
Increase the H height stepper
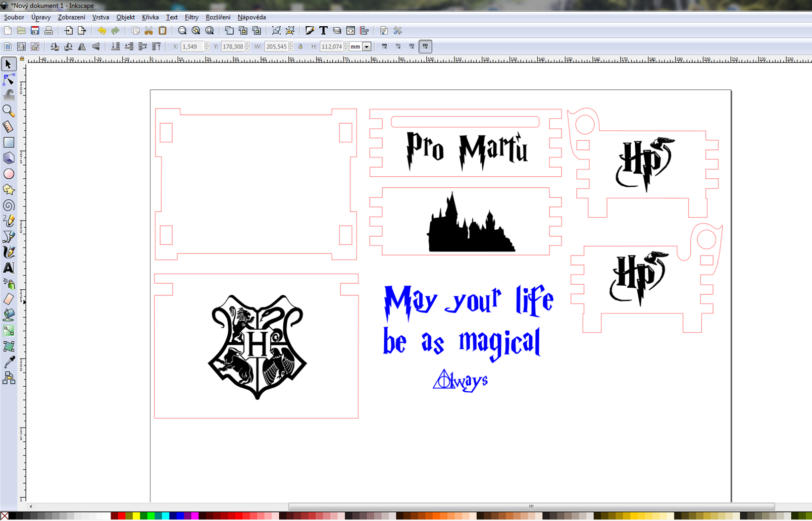pos(346,44)
